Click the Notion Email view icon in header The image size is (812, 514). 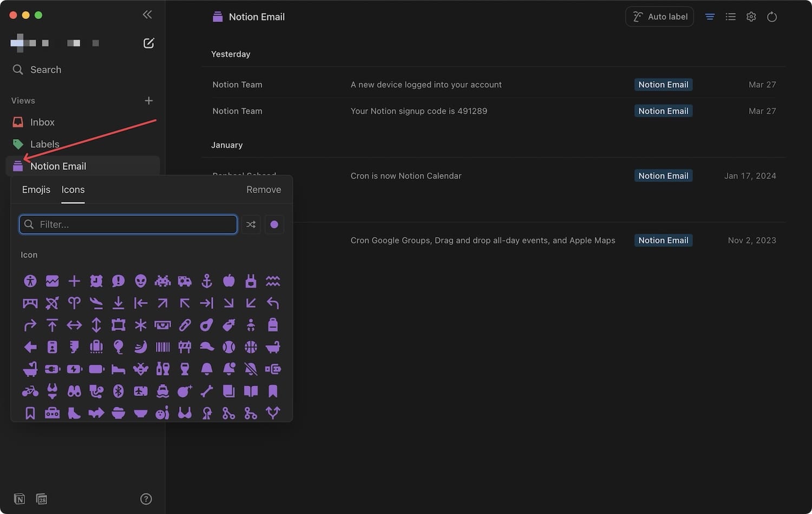pyautogui.click(x=218, y=17)
